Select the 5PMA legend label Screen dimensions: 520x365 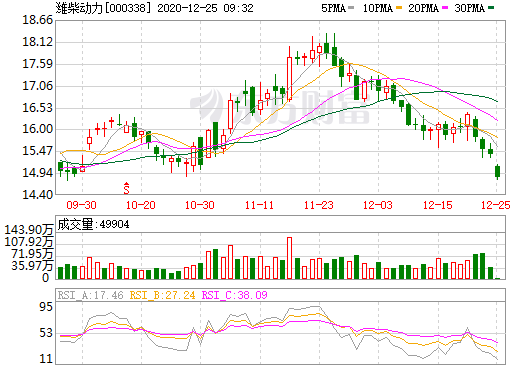tap(333, 8)
